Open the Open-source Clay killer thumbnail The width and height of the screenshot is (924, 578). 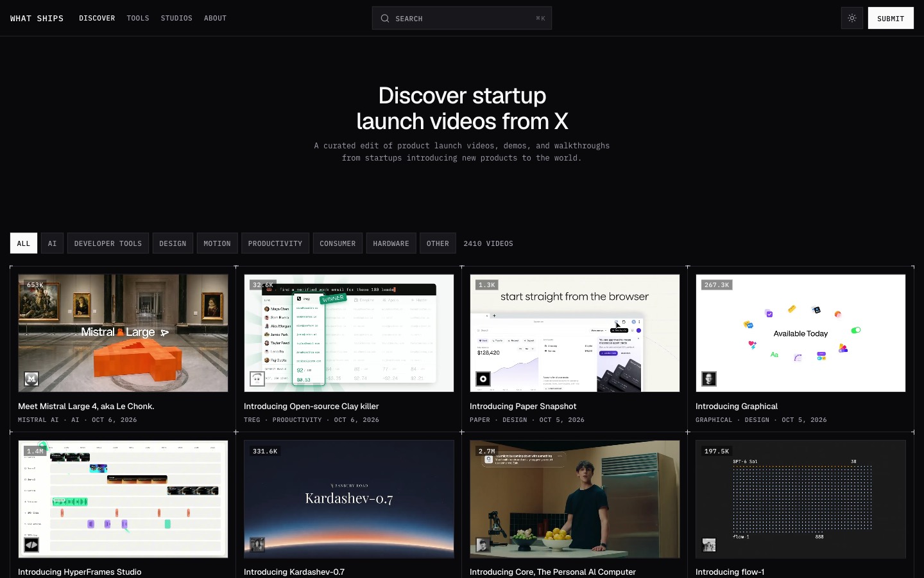coord(349,333)
